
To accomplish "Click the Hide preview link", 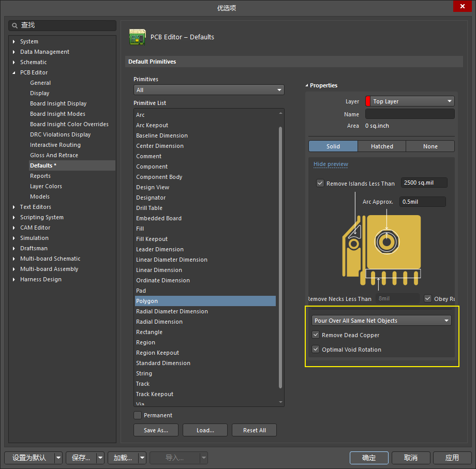I will [x=331, y=164].
